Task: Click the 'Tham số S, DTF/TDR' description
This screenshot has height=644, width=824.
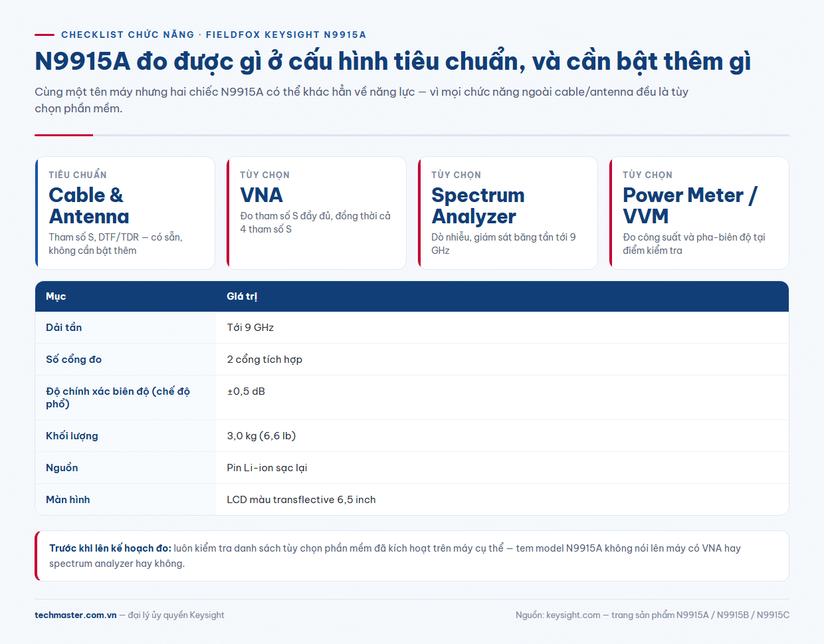Action: (x=116, y=244)
